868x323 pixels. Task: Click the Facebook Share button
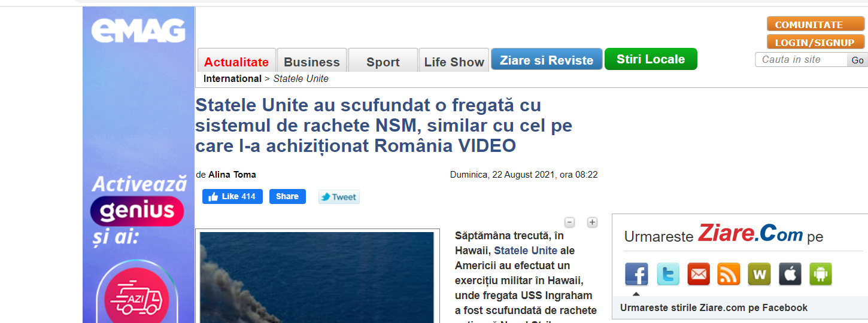(x=287, y=197)
